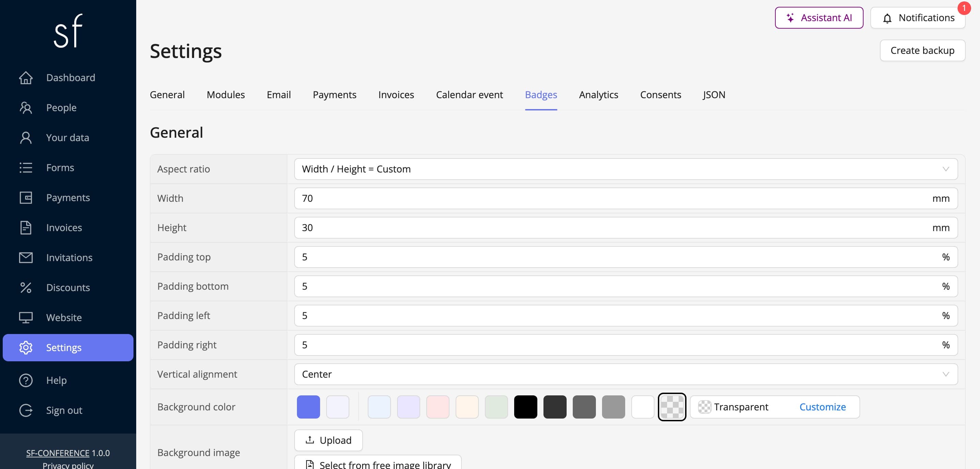Open the SF-CONFERENCE link
980x469 pixels.
click(58, 453)
